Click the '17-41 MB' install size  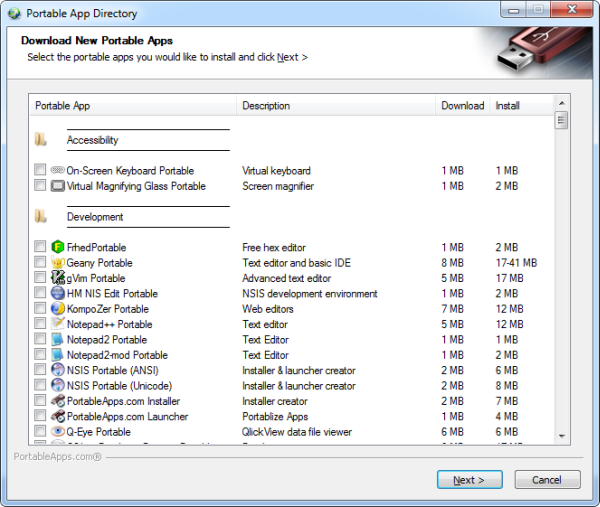coord(516,263)
